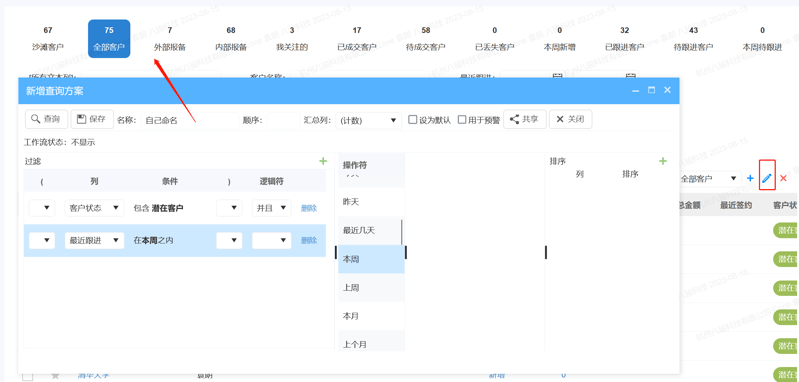Image resolution: width=799 pixels, height=382 pixels.
Task: Select 本月 in operator list
Action: coord(371,316)
